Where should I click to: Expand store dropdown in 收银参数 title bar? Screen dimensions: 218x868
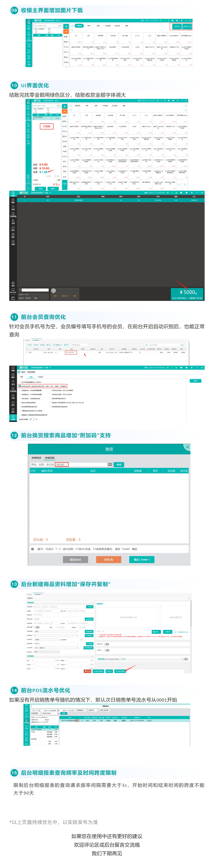pyautogui.click(x=50, y=368)
